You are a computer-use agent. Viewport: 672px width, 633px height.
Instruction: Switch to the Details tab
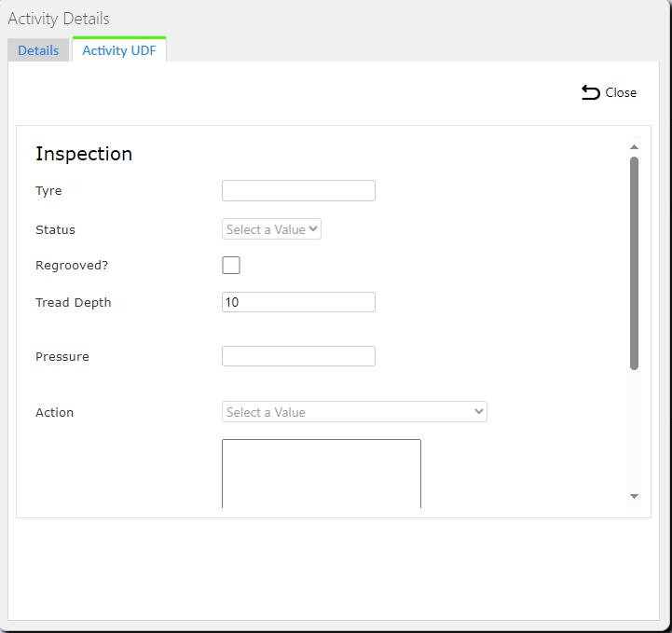(x=38, y=50)
